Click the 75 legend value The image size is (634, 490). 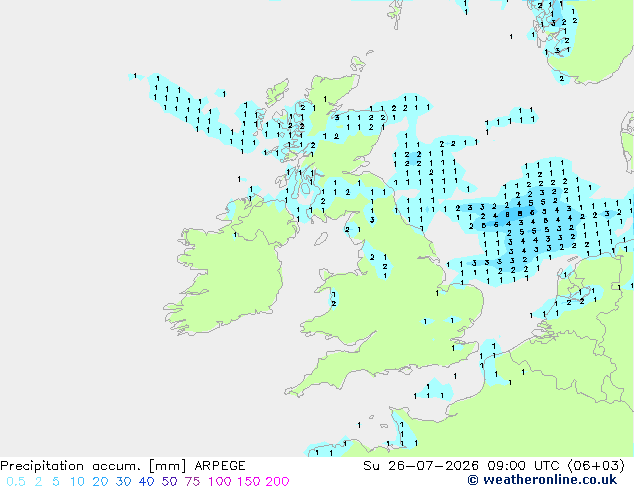pyautogui.click(x=192, y=482)
